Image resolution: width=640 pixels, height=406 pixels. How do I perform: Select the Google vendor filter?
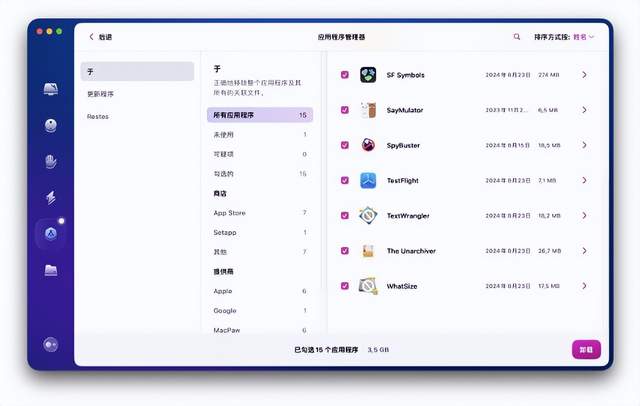pyautogui.click(x=260, y=311)
